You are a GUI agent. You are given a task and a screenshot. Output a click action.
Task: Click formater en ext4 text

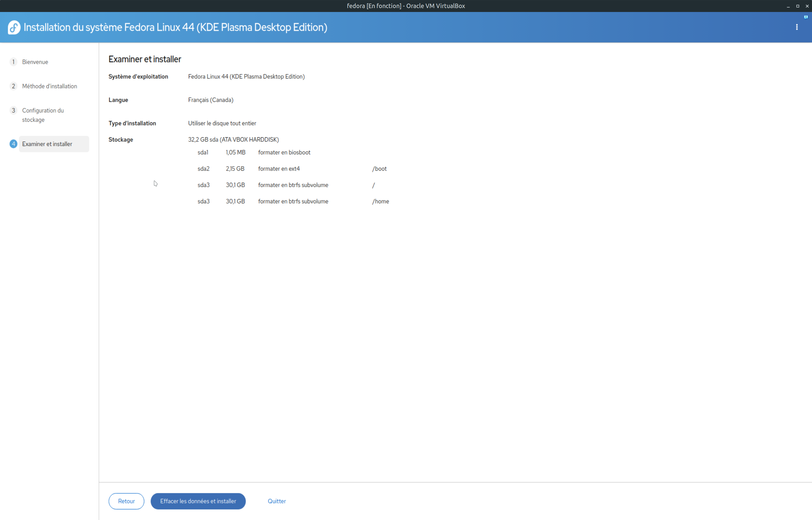tap(279, 169)
